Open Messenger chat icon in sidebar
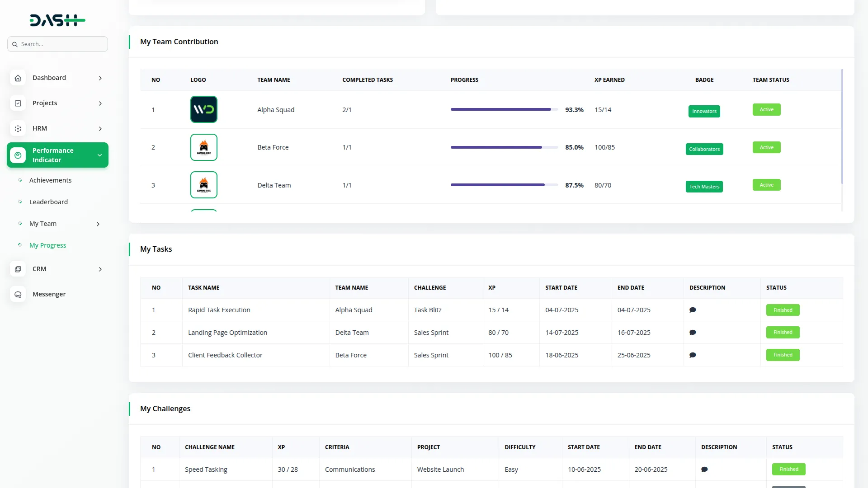Image resolution: width=868 pixels, height=488 pixels. (18, 295)
